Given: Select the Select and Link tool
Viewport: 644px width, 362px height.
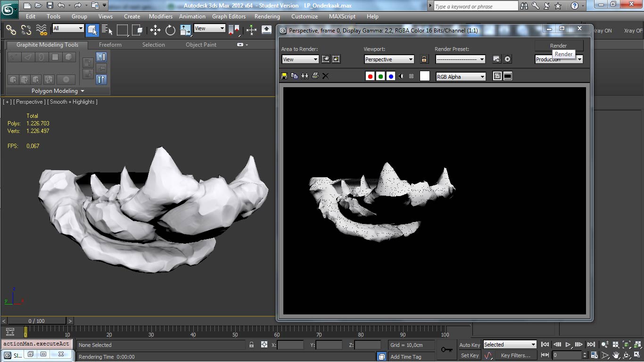Looking at the screenshot, I should 11,30.
